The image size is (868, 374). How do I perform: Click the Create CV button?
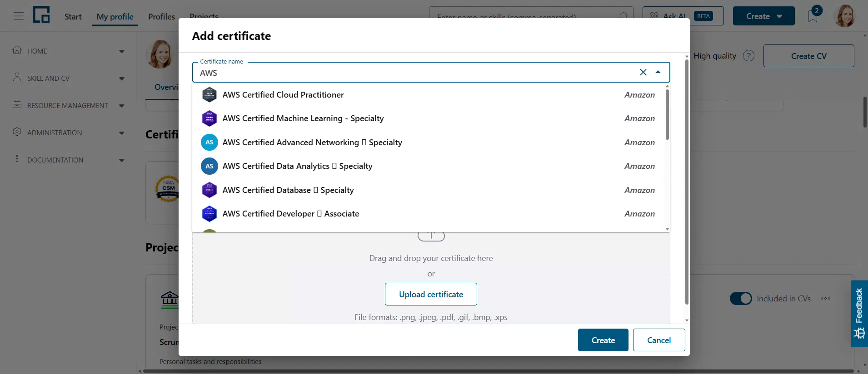[809, 56]
